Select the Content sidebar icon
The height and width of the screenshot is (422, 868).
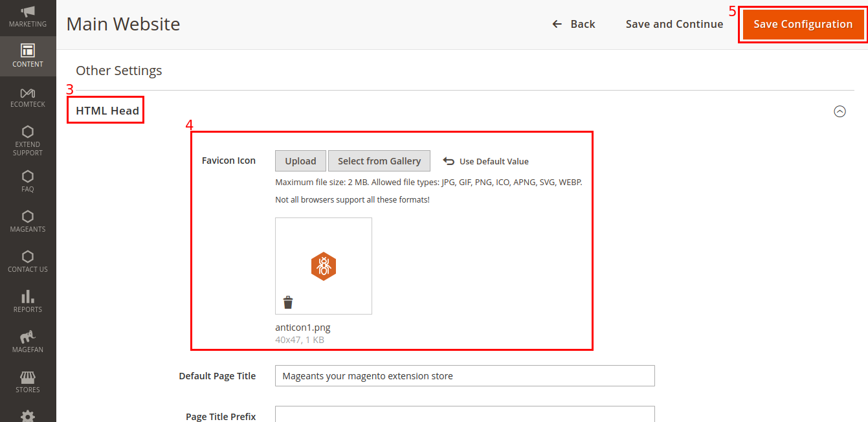[28, 55]
